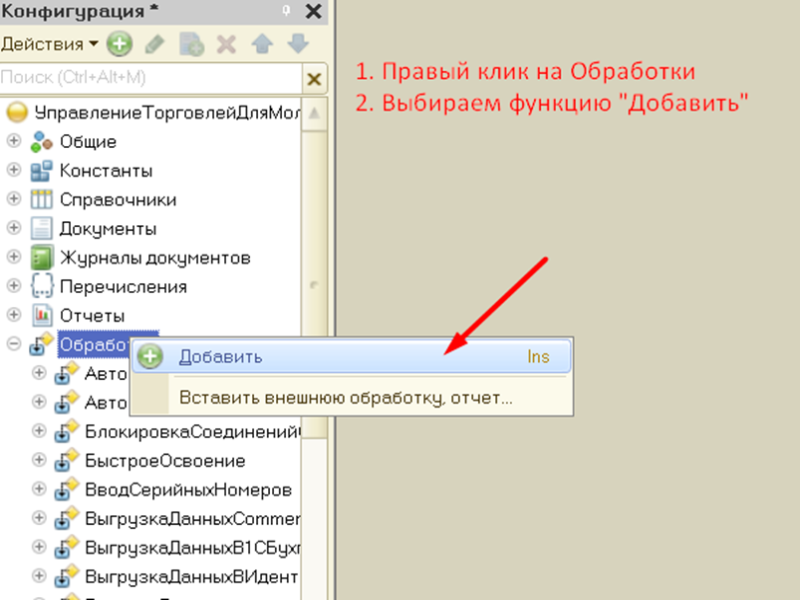Expand the Общие branch

[x=14, y=141]
